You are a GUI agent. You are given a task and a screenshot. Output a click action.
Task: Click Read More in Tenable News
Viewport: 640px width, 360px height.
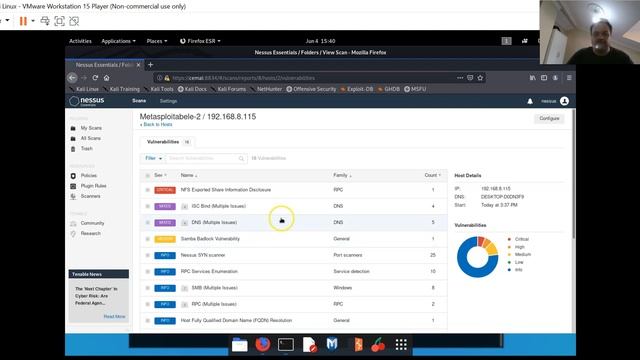pos(114,316)
